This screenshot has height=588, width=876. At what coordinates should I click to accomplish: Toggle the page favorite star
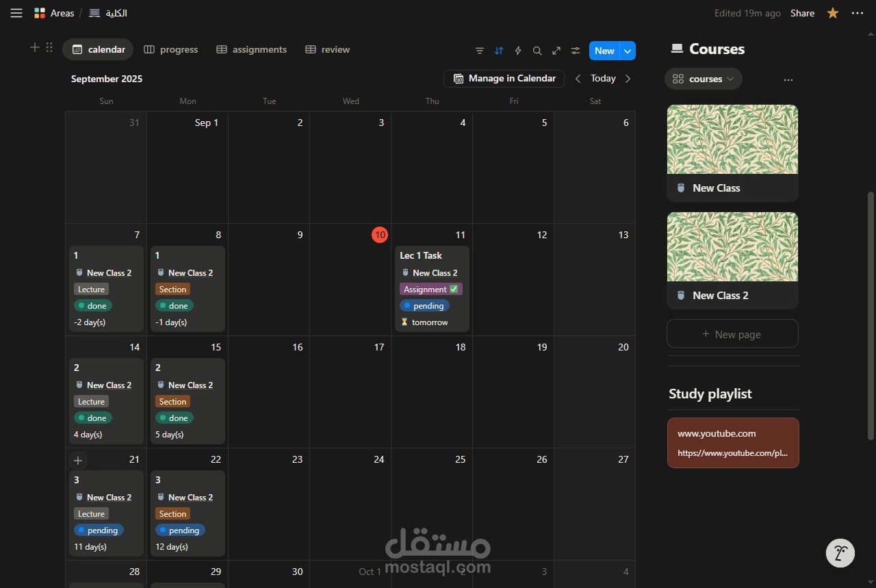pyautogui.click(x=833, y=12)
